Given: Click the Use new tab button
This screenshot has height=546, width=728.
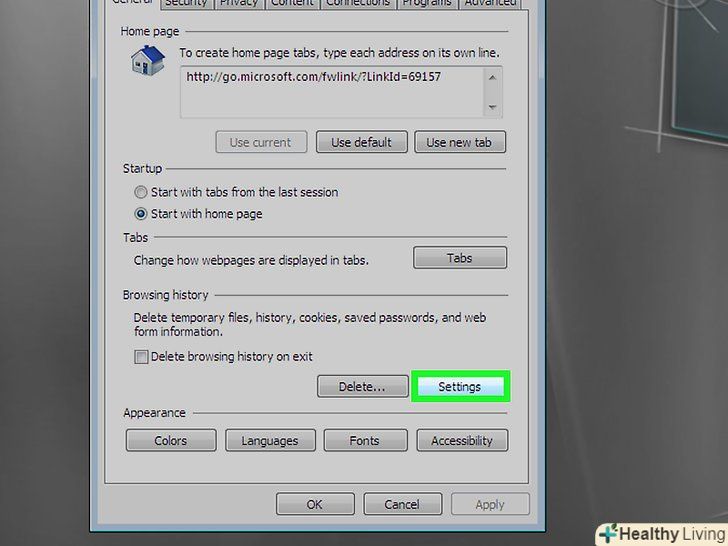Looking at the screenshot, I should (x=460, y=142).
